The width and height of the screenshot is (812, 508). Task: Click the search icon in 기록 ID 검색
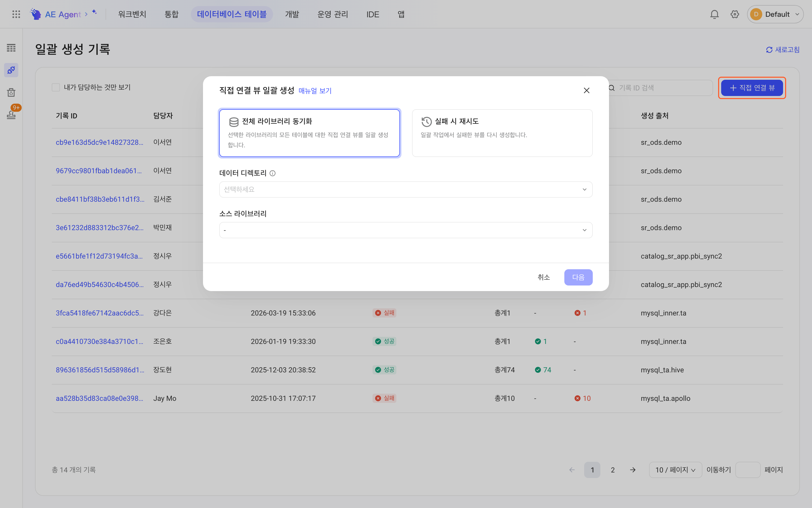612,88
